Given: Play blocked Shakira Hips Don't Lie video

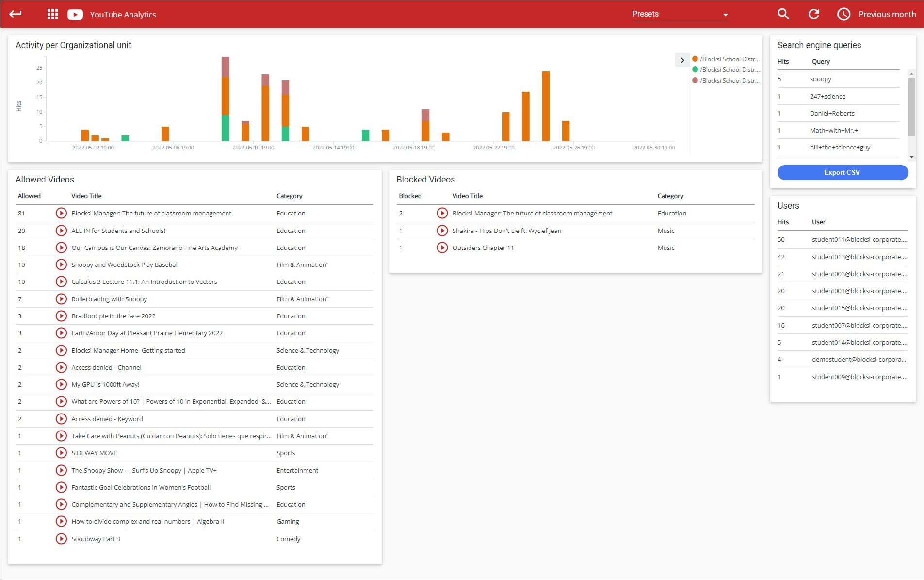Looking at the screenshot, I should (442, 231).
